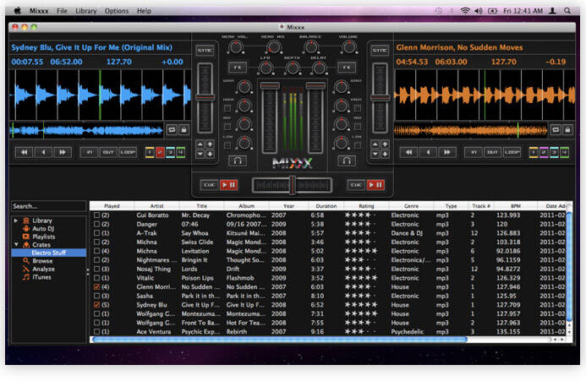The image size is (586, 392).
Task: Collapse the Crates tree item
Action: 16,244
